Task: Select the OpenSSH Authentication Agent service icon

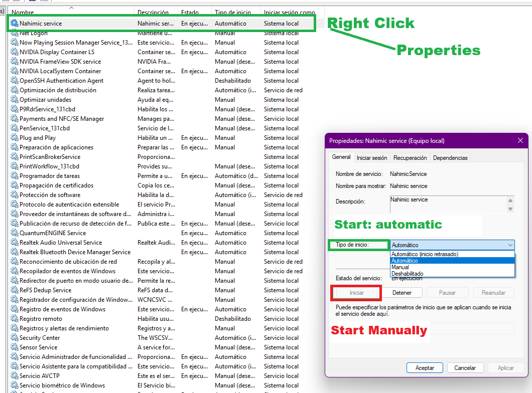Action: 15,81
